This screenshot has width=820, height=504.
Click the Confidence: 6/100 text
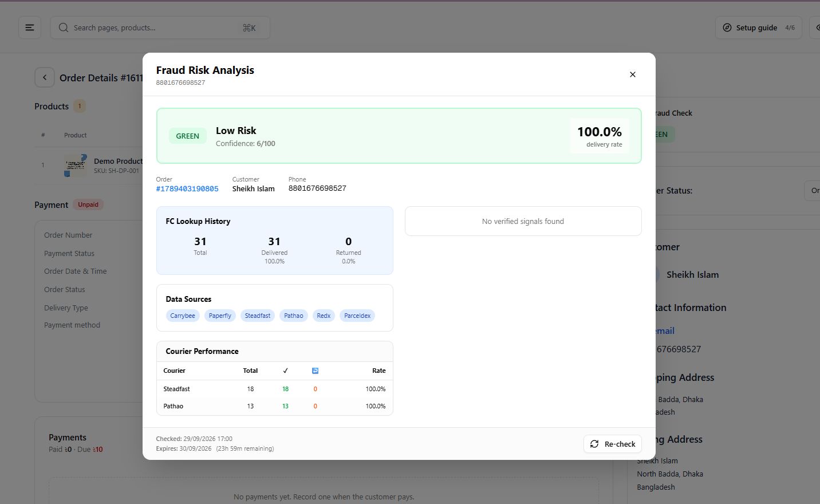[x=246, y=144]
